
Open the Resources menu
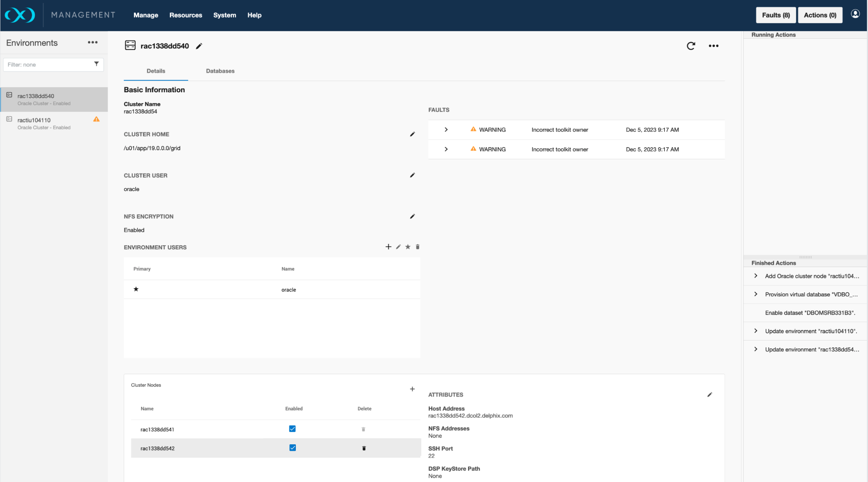(186, 15)
